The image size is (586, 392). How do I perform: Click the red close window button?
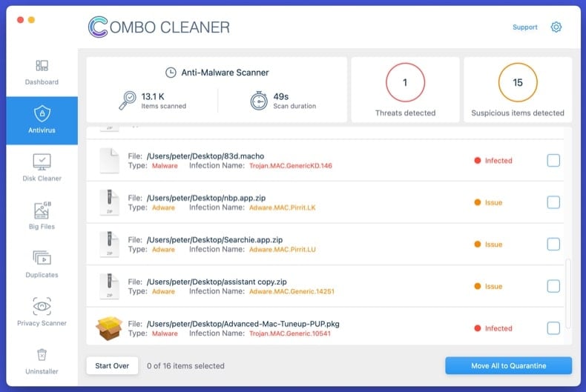[21, 20]
